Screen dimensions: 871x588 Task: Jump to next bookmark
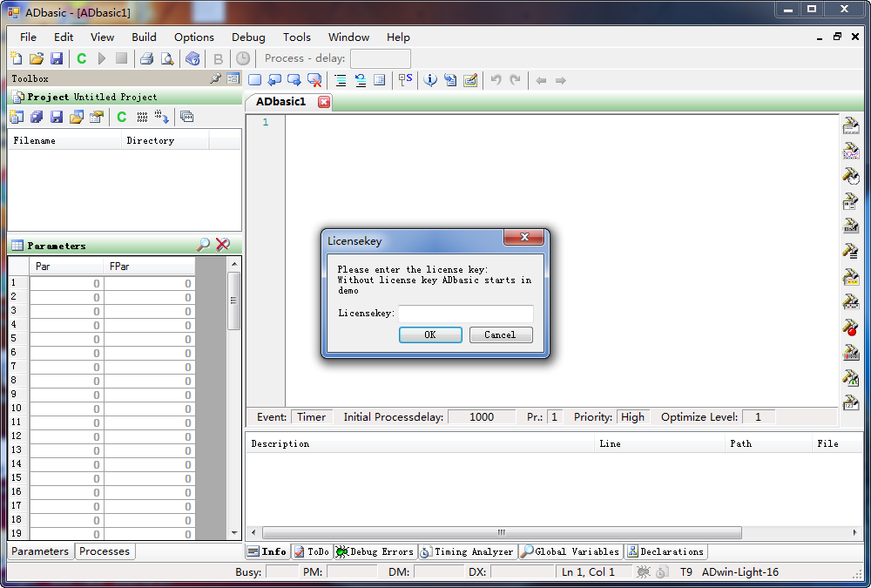click(294, 80)
